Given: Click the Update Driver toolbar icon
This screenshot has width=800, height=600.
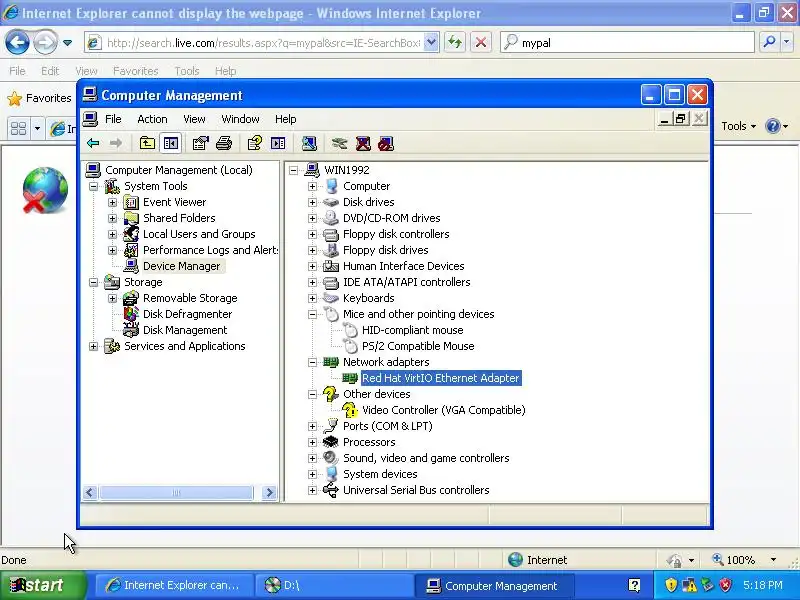Looking at the screenshot, I should [339, 143].
